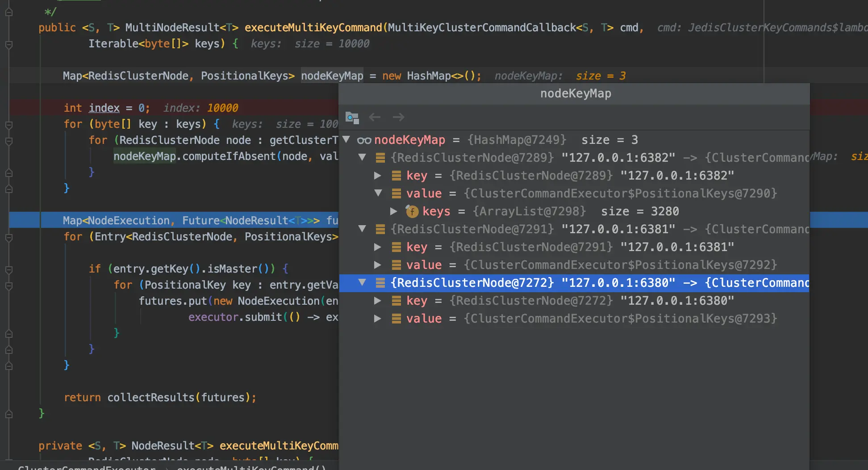Toggle fold marker at 'if (entry.getKey().isMaster())'

click(x=8, y=269)
